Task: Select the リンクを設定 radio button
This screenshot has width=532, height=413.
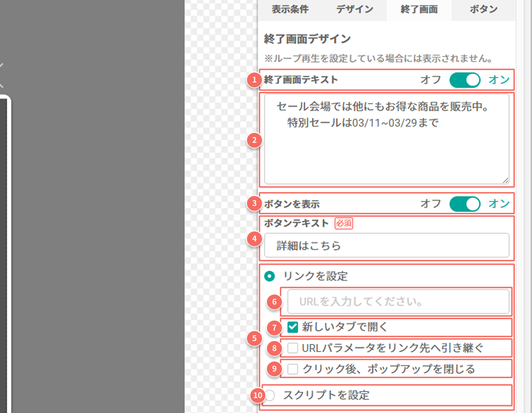Action: 270,276
